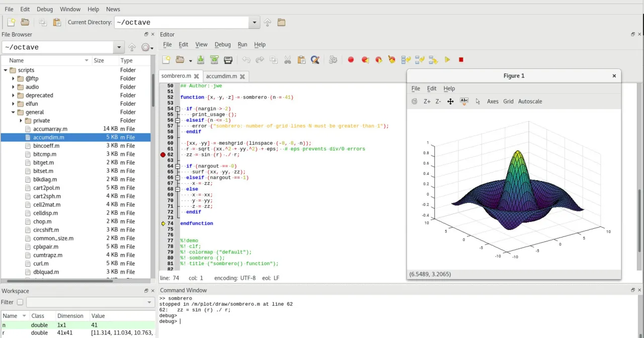This screenshot has height=338, width=644.
Task: Collapse the general folder in the tree
Action: pyautogui.click(x=14, y=112)
